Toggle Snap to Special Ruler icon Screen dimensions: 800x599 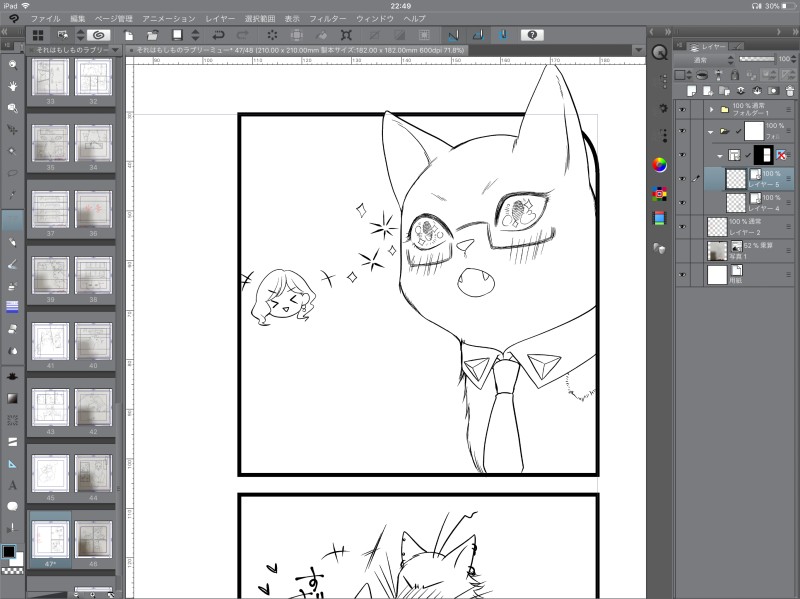(478, 35)
